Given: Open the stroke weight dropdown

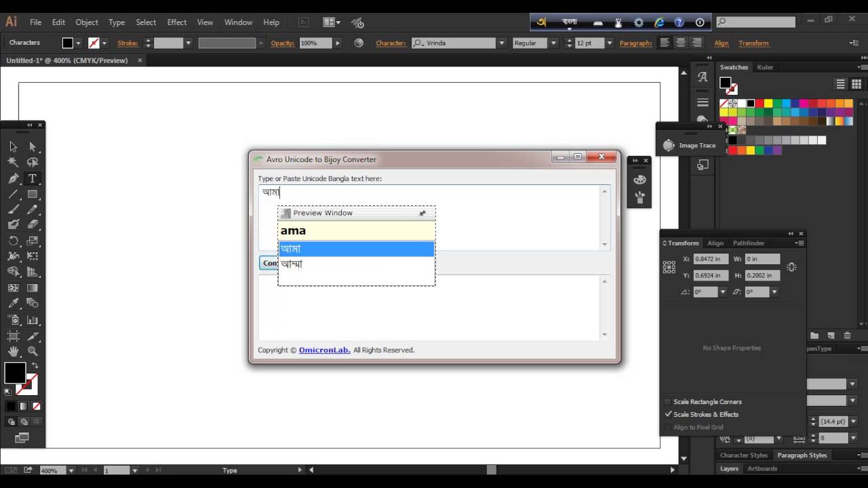Looking at the screenshot, I should click(x=188, y=43).
